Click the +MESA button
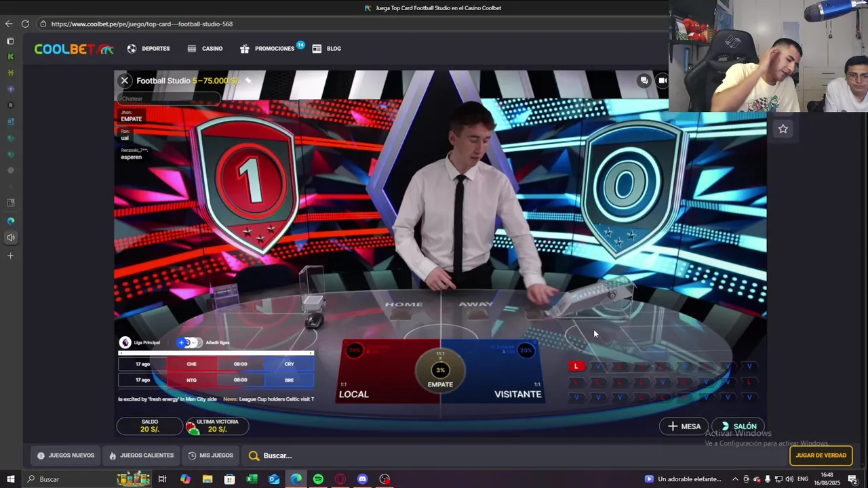 tap(684, 426)
